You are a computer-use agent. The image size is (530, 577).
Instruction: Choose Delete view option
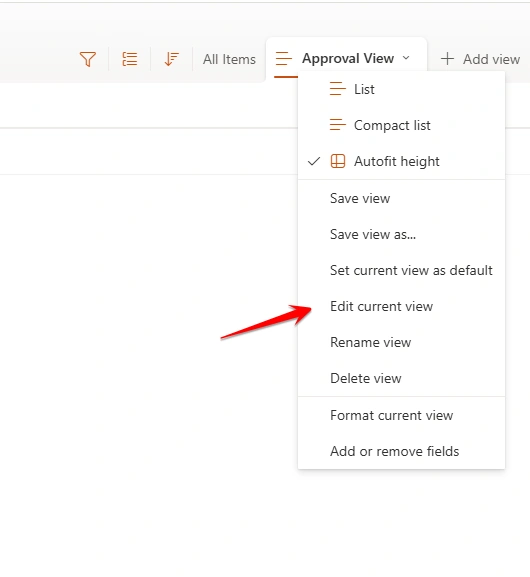(x=401, y=379)
